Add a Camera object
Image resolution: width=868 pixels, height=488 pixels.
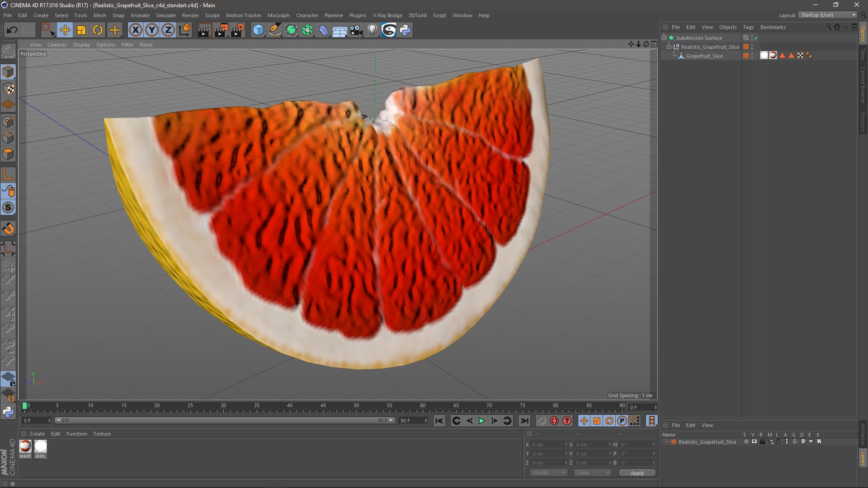pyautogui.click(x=356, y=30)
